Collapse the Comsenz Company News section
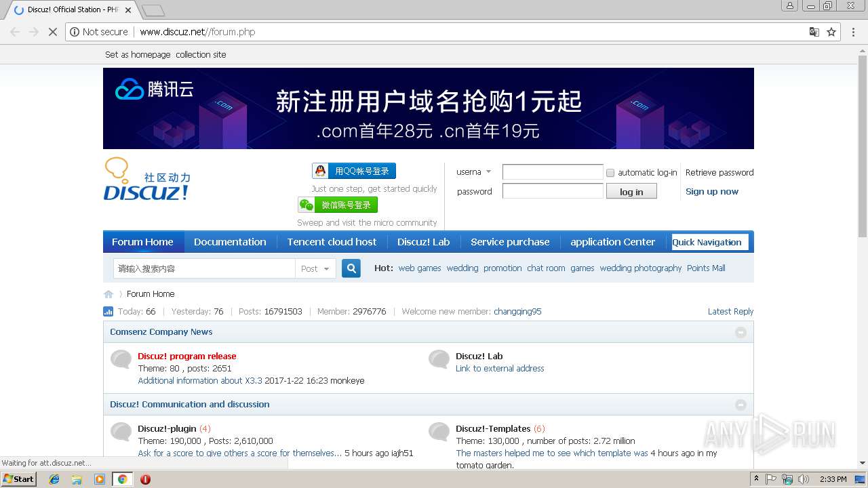This screenshot has height=488, width=868. 741,332
